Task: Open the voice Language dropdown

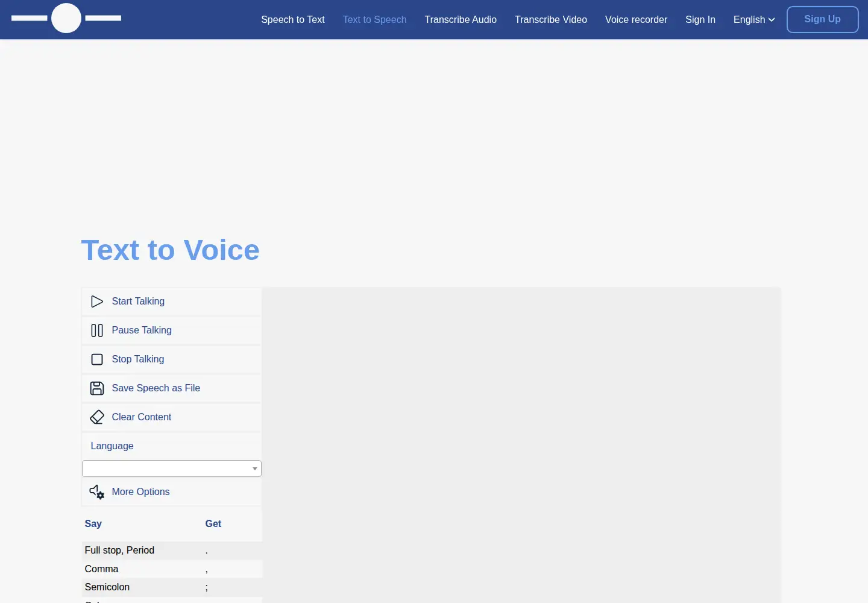Action: [x=172, y=469]
